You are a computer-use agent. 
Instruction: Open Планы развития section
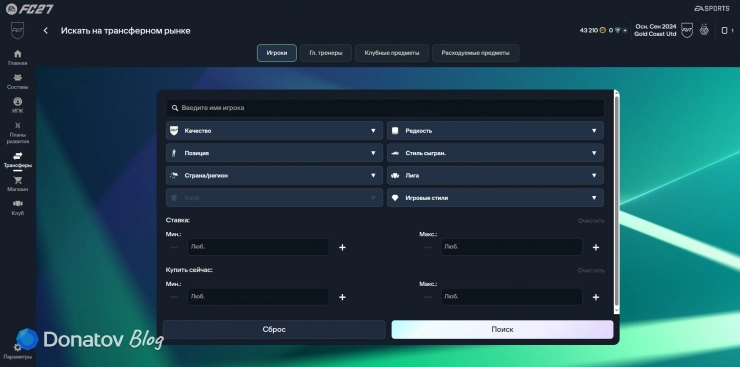click(x=17, y=133)
